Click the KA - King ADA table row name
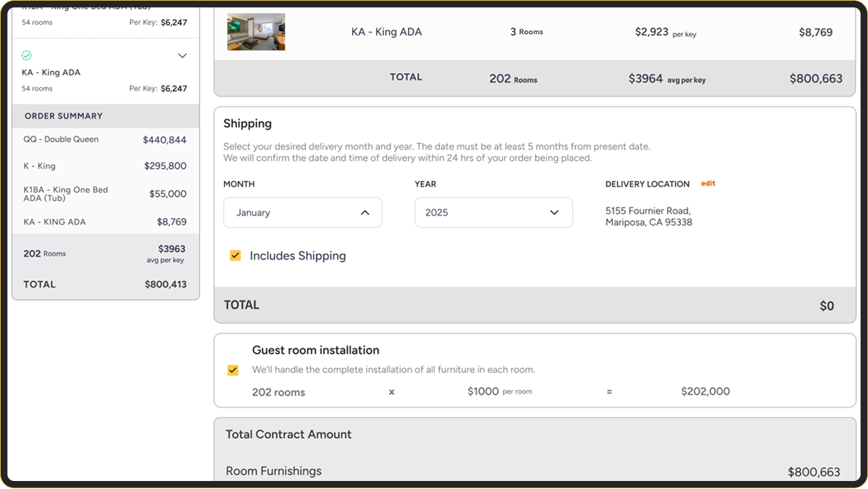The height and width of the screenshot is (489, 868). pos(387,32)
